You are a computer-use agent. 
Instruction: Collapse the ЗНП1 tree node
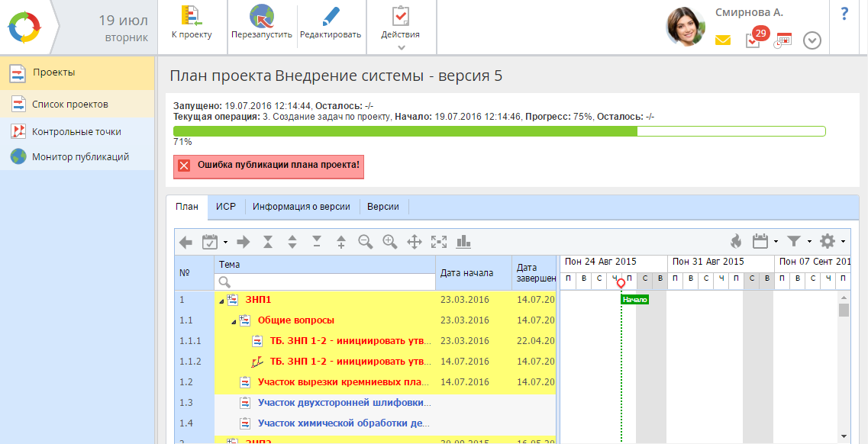point(222,301)
